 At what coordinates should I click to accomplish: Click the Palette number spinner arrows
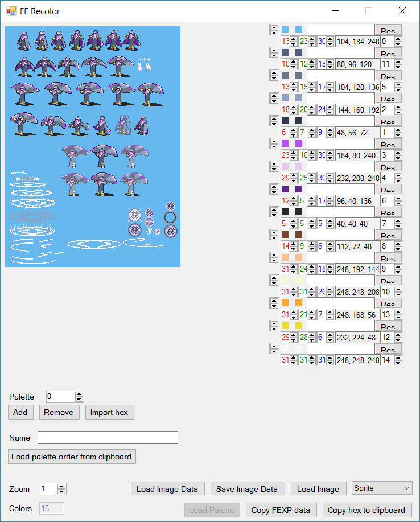click(79, 397)
